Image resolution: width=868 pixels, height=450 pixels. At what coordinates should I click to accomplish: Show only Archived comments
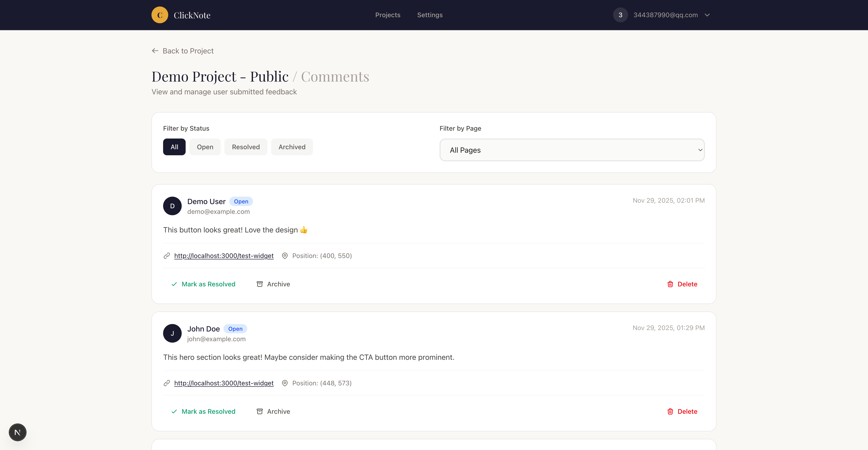click(x=292, y=147)
